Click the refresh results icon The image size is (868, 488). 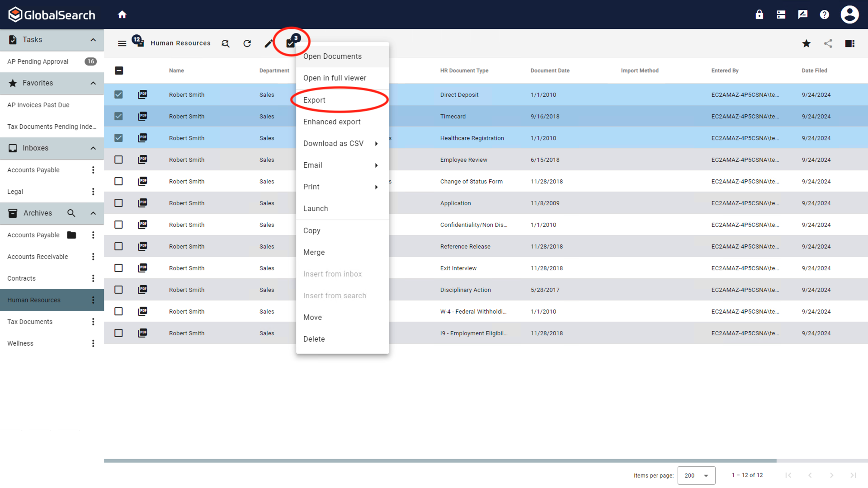tap(247, 43)
